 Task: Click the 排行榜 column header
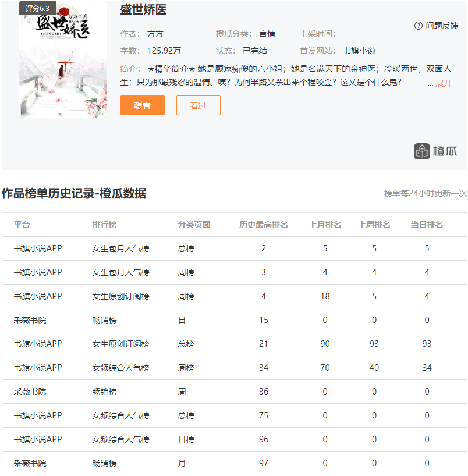pyautogui.click(x=104, y=225)
